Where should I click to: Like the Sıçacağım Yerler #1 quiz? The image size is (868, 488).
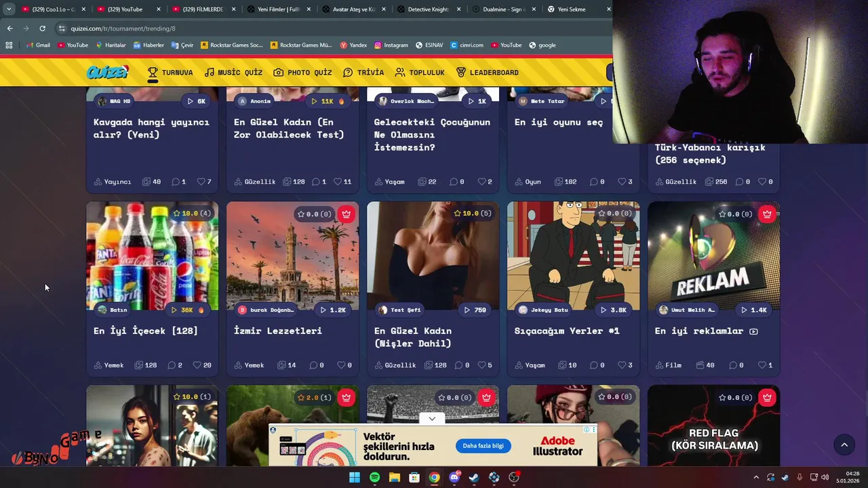coord(625,365)
